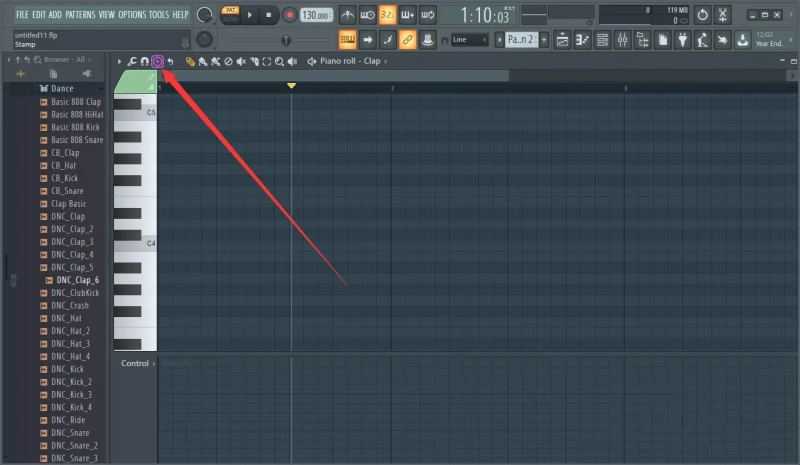
Task: Open the 12/02 Year End news item
Action: (x=770, y=39)
